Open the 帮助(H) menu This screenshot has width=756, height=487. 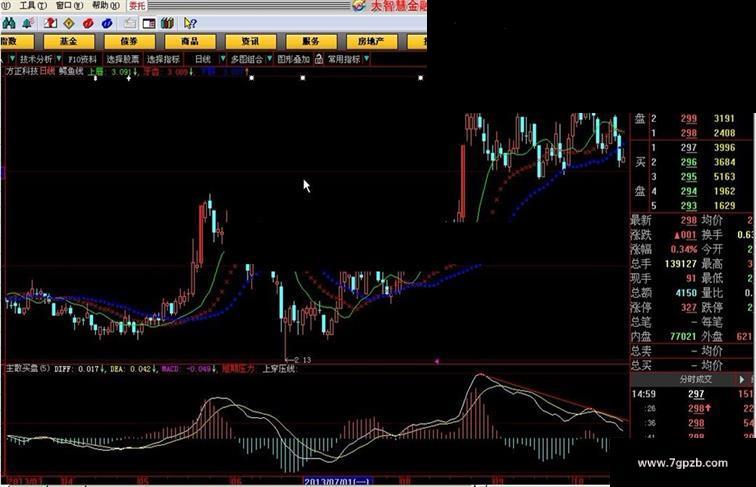click(x=106, y=5)
